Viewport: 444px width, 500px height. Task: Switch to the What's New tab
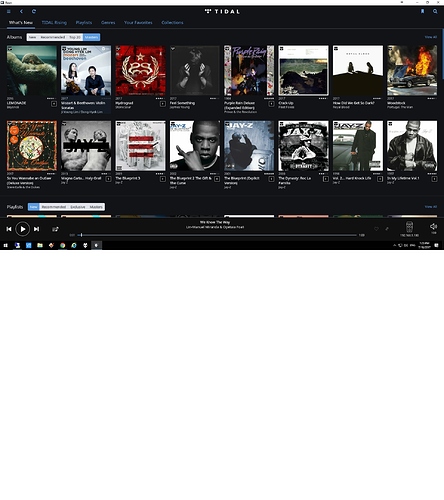21,23
